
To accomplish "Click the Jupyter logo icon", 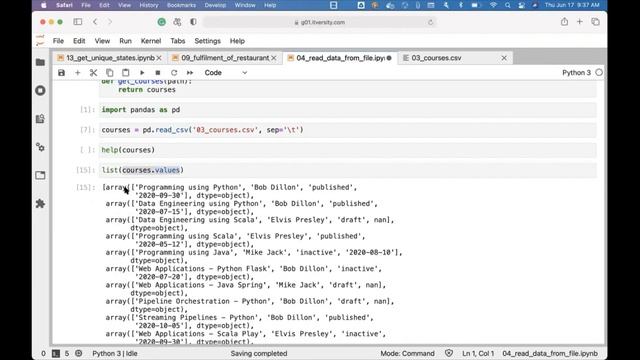I will pyautogui.click(x=40, y=41).
